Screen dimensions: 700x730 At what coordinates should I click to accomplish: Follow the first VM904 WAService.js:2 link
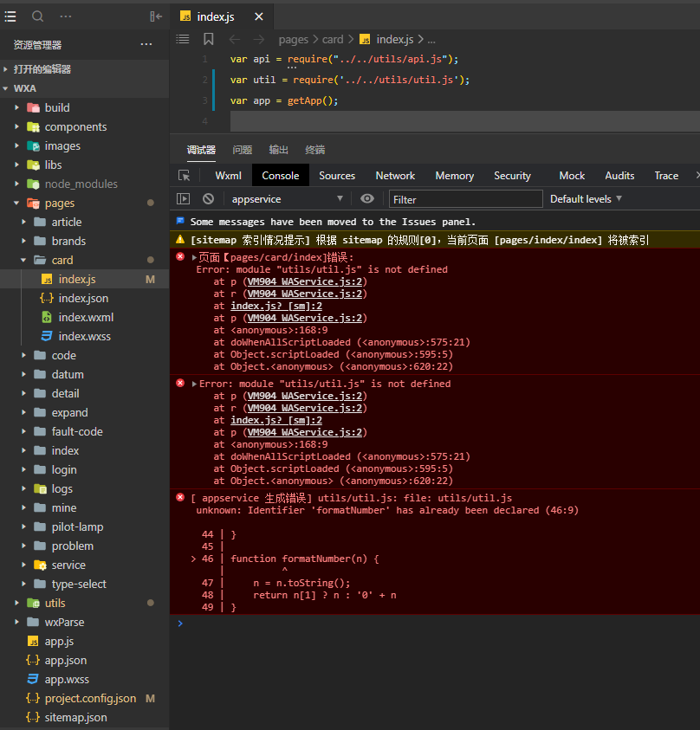pos(305,281)
